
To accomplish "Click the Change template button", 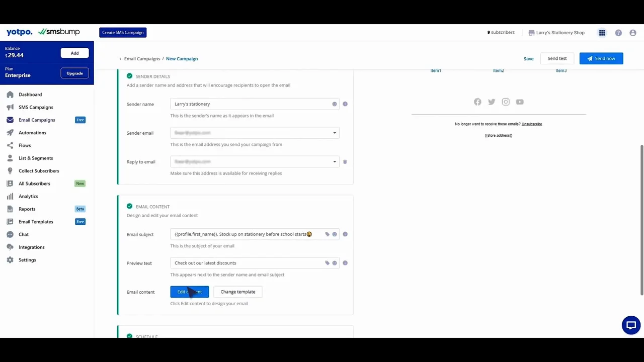I will [238, 292].
